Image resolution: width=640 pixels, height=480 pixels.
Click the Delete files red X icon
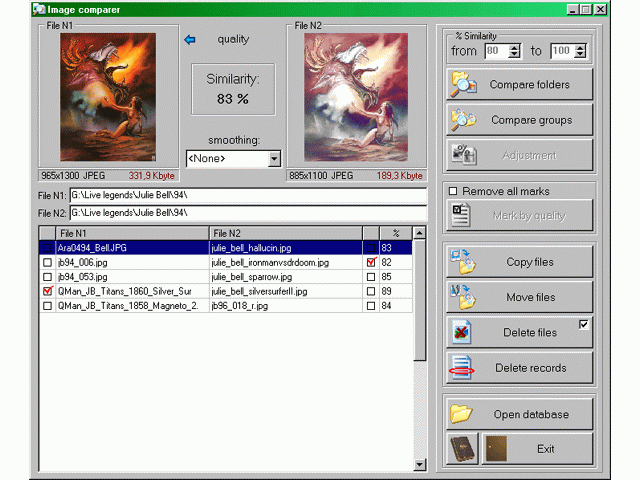461,332
